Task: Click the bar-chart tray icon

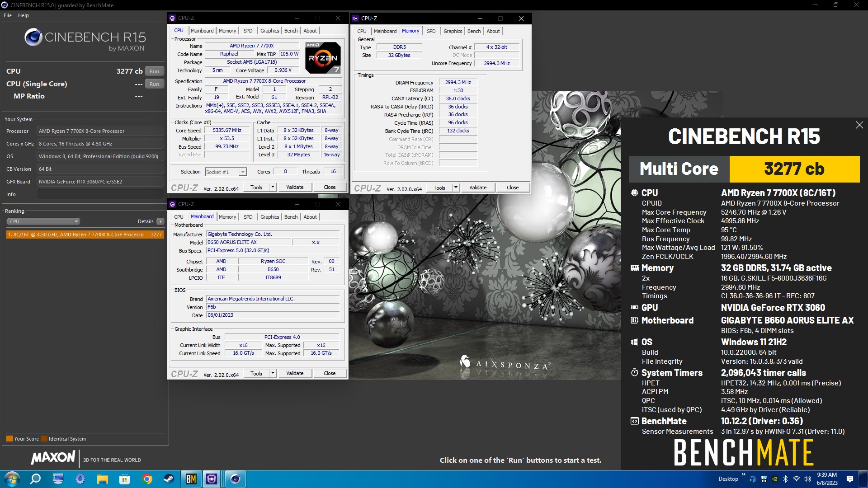Action: coord(764,479)
